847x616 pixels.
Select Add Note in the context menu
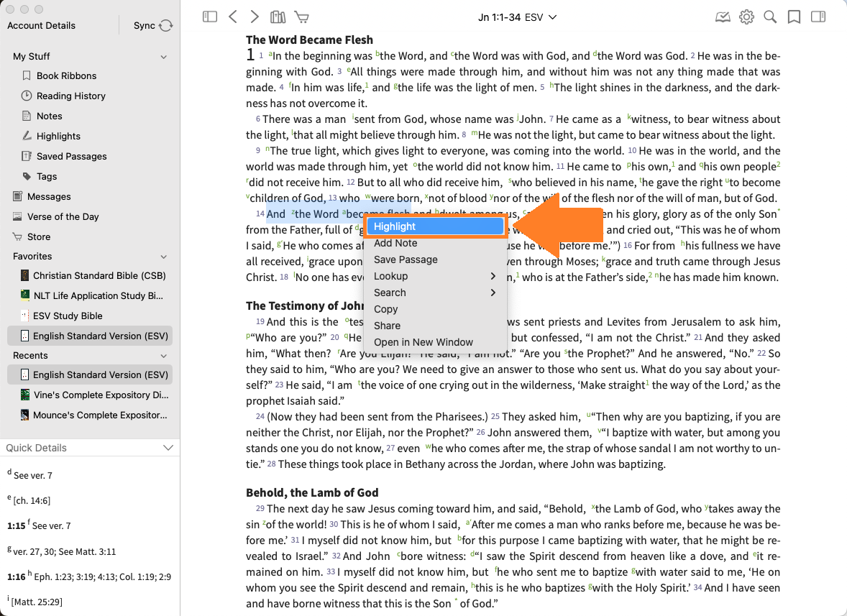click(x=395, y=243)
